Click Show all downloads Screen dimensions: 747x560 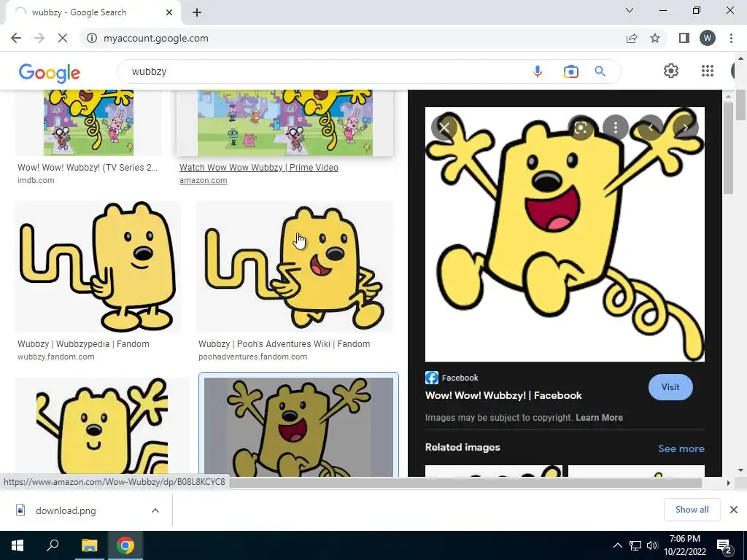(692, 510)
